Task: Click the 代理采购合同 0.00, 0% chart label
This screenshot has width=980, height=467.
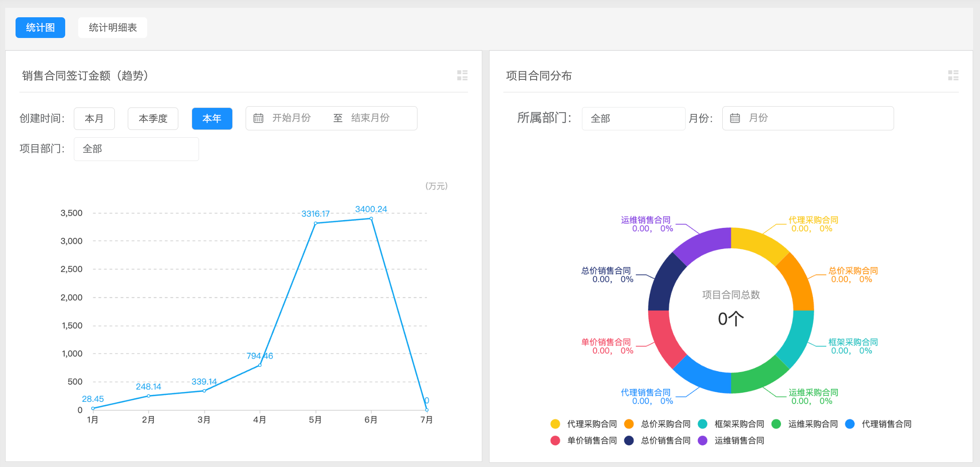Action: click(813, 224)
